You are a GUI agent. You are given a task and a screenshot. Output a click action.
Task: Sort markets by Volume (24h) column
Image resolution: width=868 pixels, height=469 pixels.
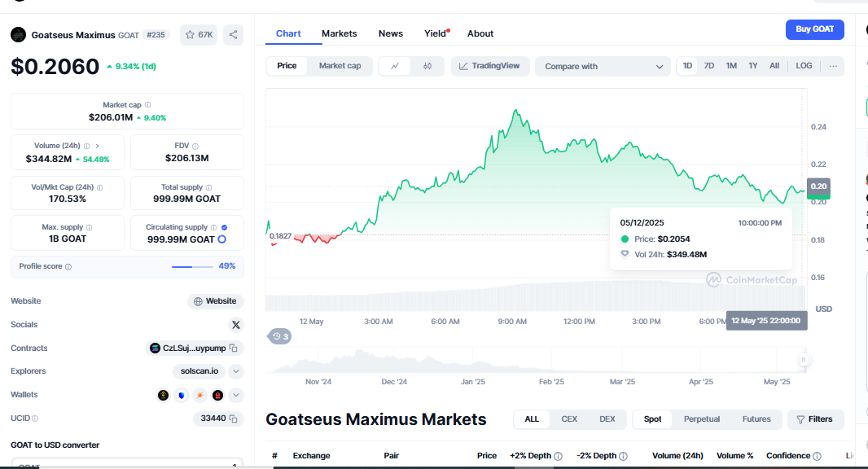pos(677,456)
